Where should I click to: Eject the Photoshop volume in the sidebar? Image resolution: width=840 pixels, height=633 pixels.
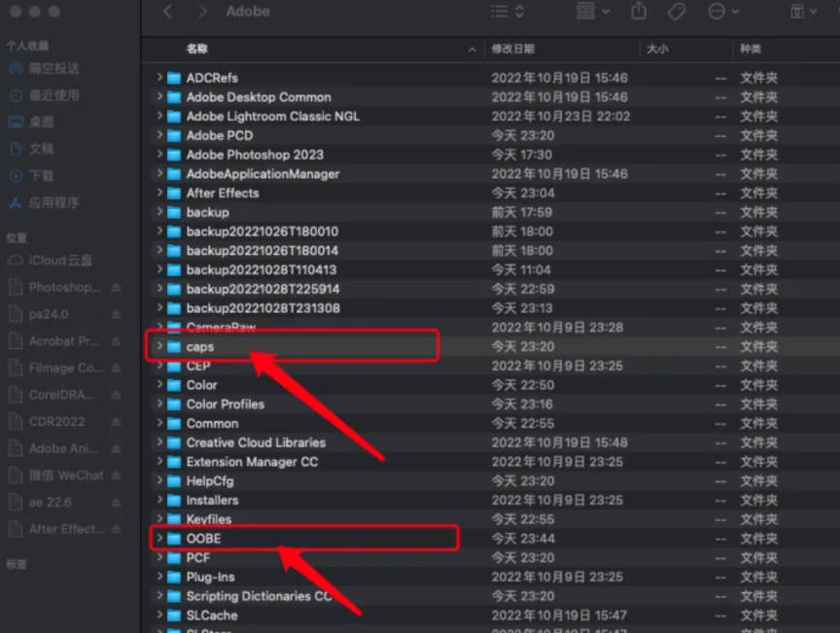(x=117, y=288)
